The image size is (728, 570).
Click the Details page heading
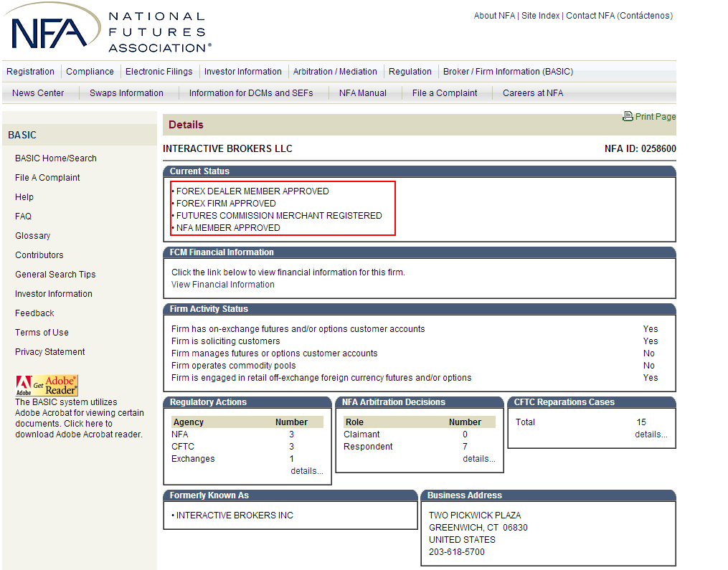[x=186, y=125]
